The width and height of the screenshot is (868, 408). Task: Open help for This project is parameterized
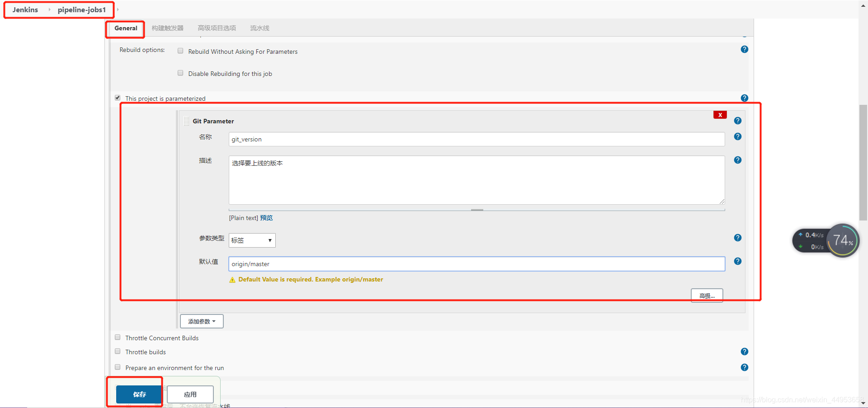click(x=744, y=98)
